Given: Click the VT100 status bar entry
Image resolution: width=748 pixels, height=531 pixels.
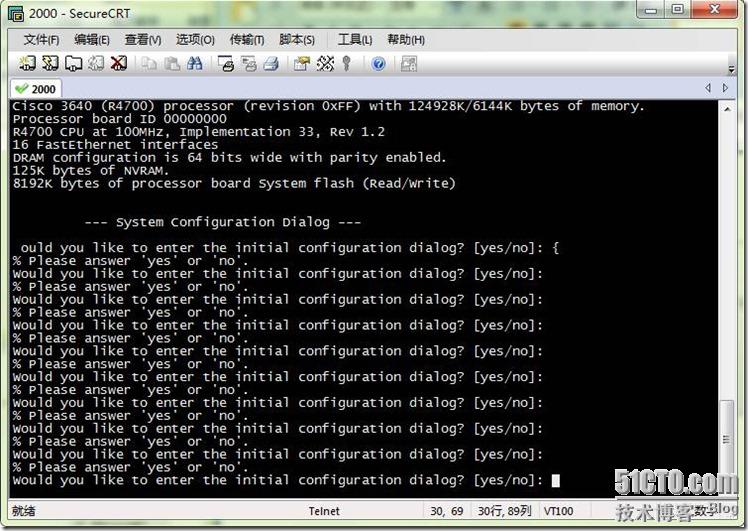Looking at the screenshot, I should 558,511.
